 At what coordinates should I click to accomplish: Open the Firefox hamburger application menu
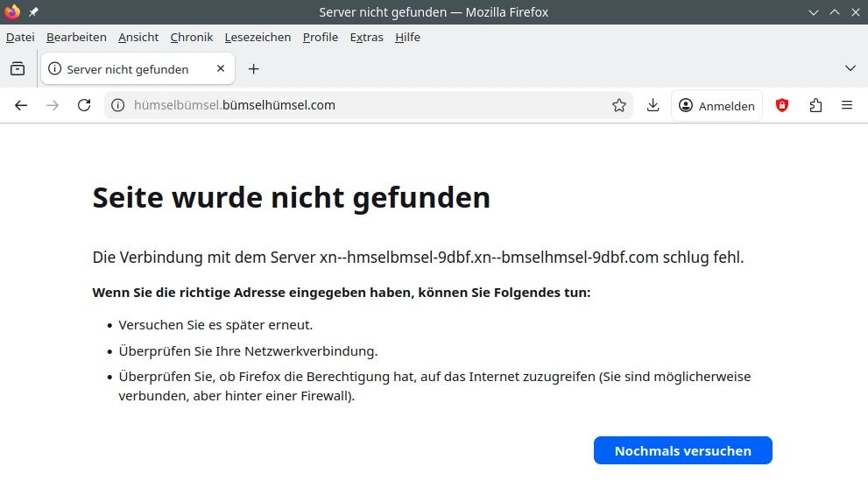pos(847,105)
